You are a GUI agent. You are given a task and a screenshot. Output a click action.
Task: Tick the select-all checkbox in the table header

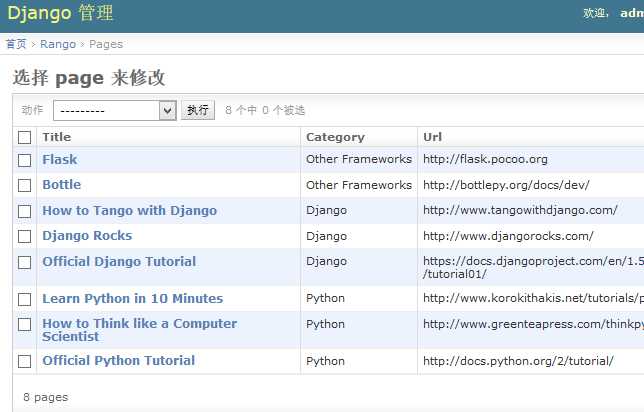(x=24, y=138)
